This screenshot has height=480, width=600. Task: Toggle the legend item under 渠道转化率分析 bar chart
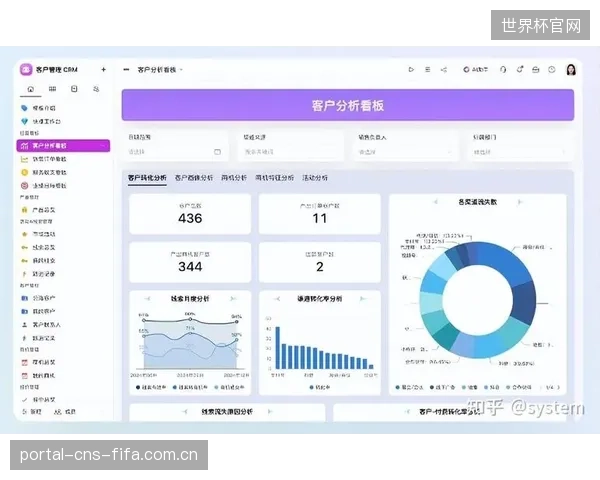pyautogui.click(x=320, y=387)
